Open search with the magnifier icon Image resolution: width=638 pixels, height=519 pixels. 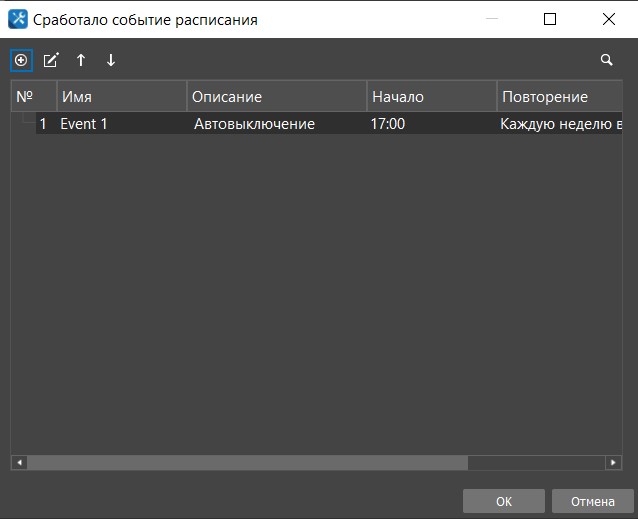click(606, 60)
